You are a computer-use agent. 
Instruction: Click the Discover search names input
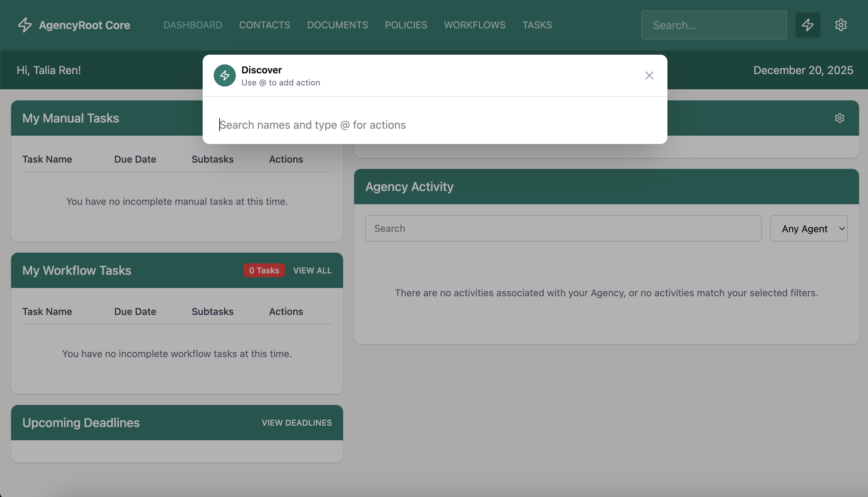435,125
